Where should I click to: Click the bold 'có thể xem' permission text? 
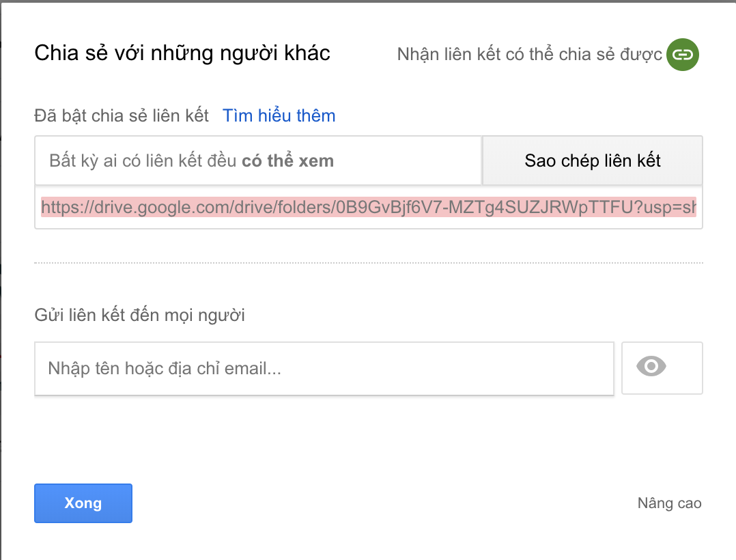click(287, 161)
